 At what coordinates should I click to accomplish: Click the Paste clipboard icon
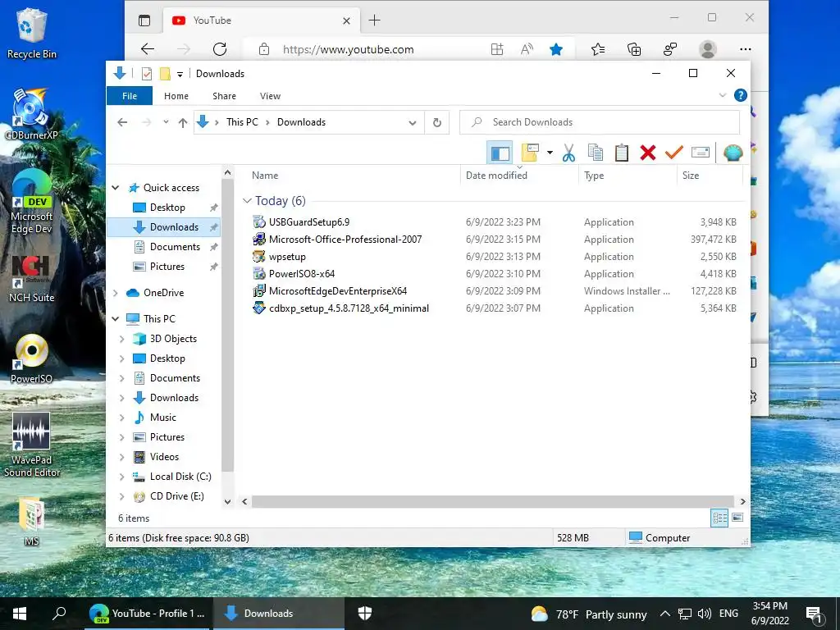(x=622, y=153)
